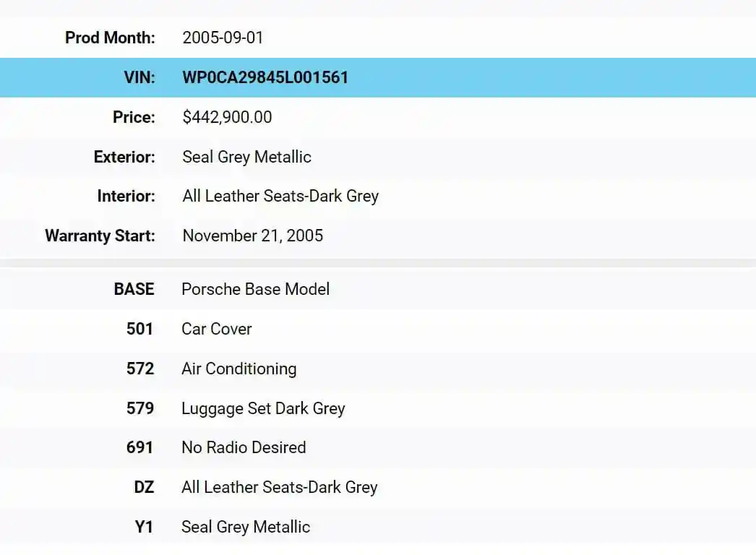Click the Exterior label
This screenshot has height=555, width=756.
coord(124,158)
